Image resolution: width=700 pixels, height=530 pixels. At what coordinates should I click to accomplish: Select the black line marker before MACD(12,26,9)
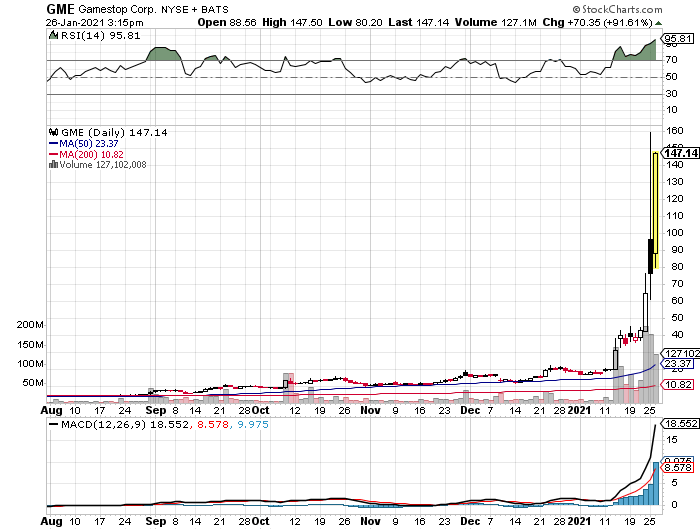53,424
